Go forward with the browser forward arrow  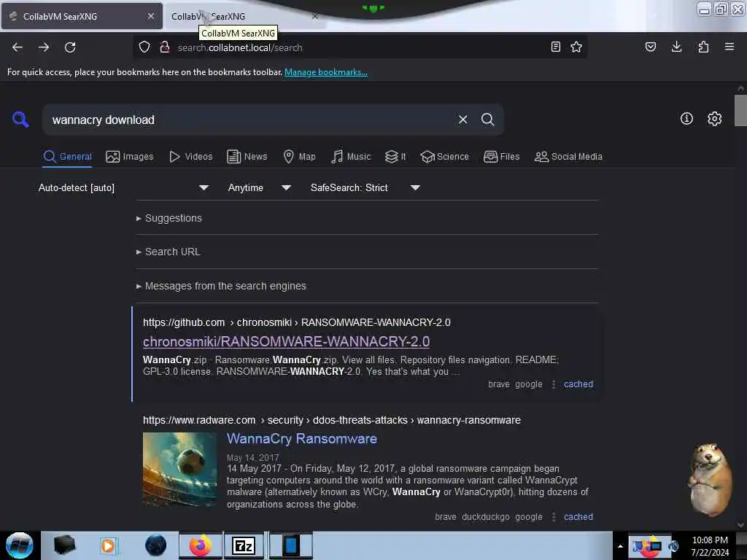click(44, 47)
